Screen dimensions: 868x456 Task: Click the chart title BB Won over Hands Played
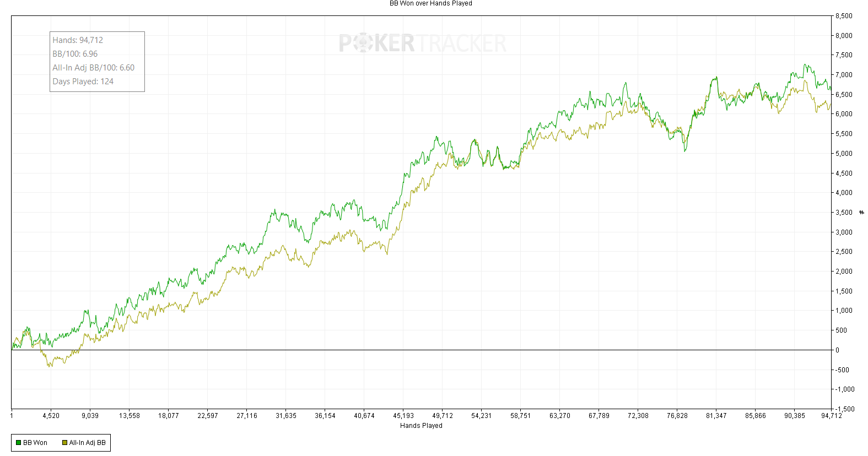click(x=431, y=3)
